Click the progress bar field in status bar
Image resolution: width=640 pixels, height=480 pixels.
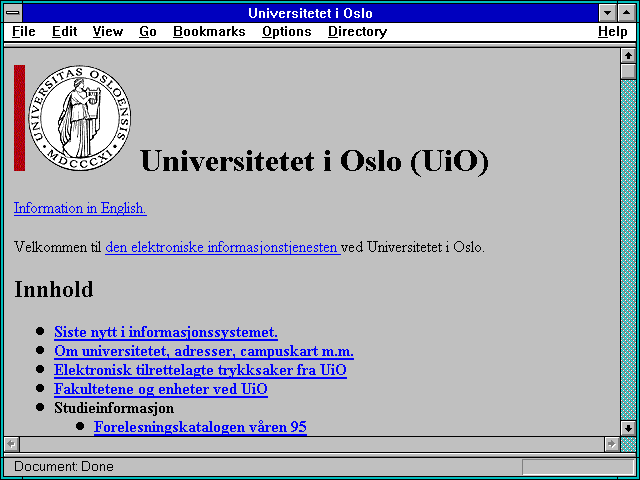point(578,467)
